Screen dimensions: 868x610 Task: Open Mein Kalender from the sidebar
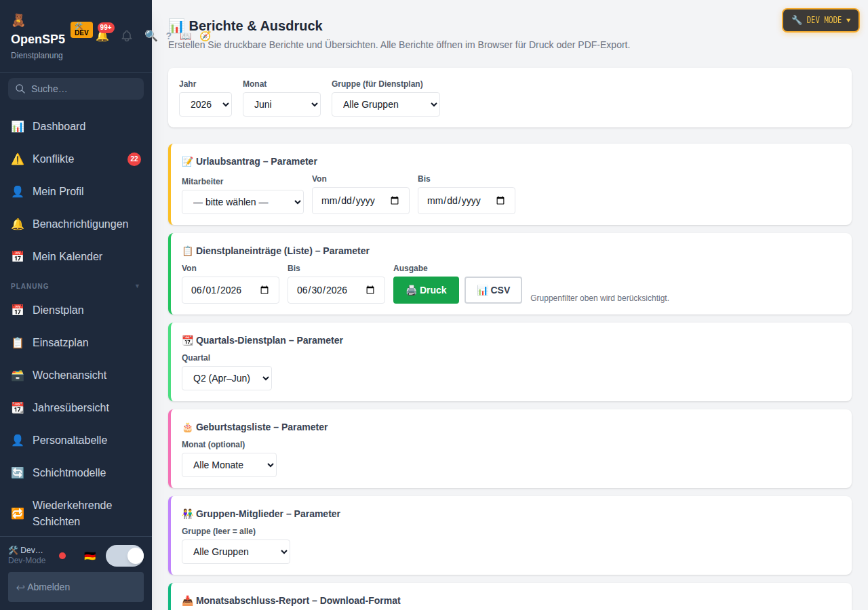tap(76, 256)
